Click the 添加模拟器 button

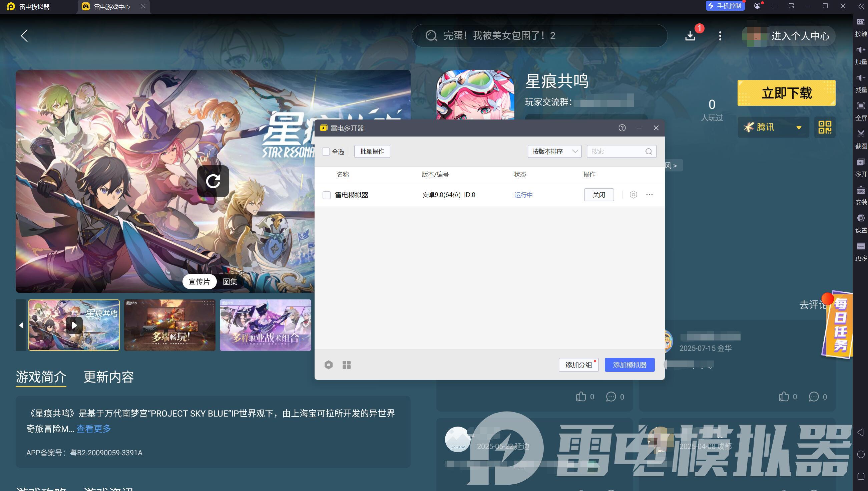[x=629, y=365]
